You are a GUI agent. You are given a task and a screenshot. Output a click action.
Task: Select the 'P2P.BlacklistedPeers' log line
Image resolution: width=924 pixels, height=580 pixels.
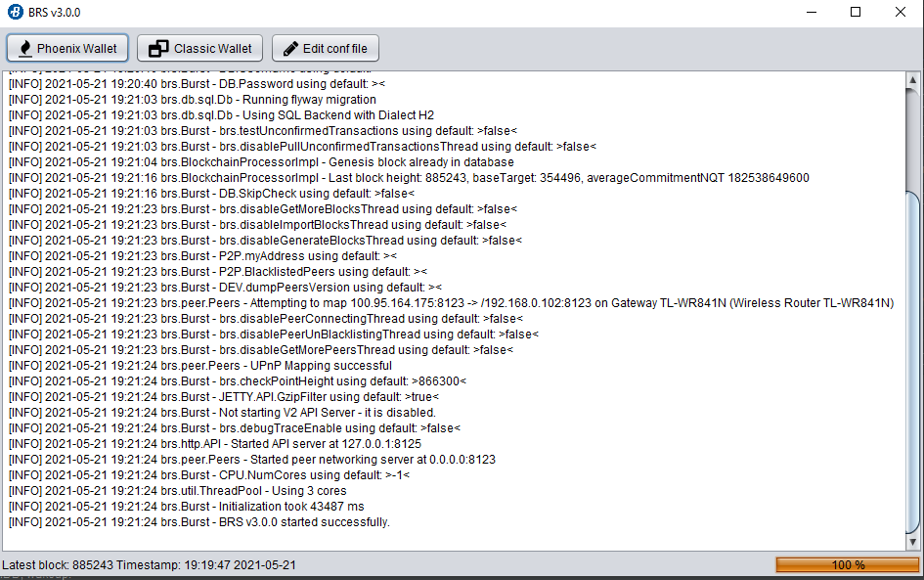click(218, 272)
